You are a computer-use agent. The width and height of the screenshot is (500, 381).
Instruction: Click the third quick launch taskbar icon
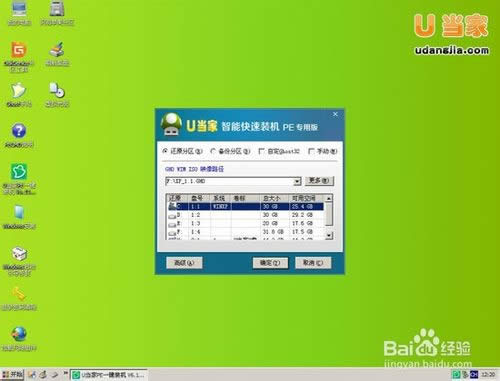click(x=54, y=374)
